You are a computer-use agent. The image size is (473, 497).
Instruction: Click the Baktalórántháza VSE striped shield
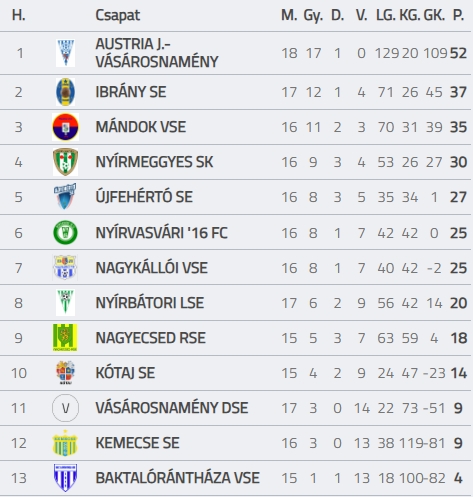[x=65, y=478]
